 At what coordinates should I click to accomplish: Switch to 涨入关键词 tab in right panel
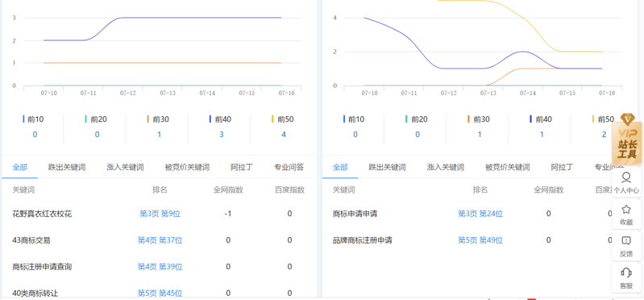point(446,167)
